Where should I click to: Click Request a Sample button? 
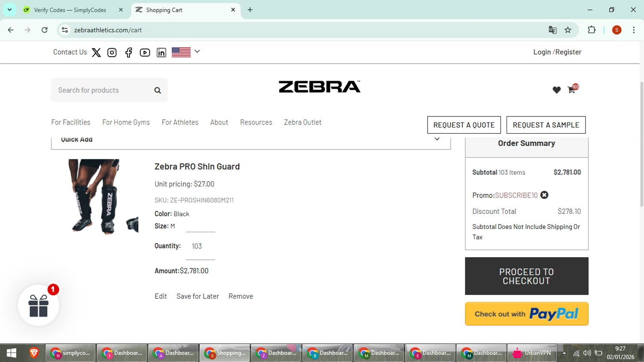coord(546,125)
